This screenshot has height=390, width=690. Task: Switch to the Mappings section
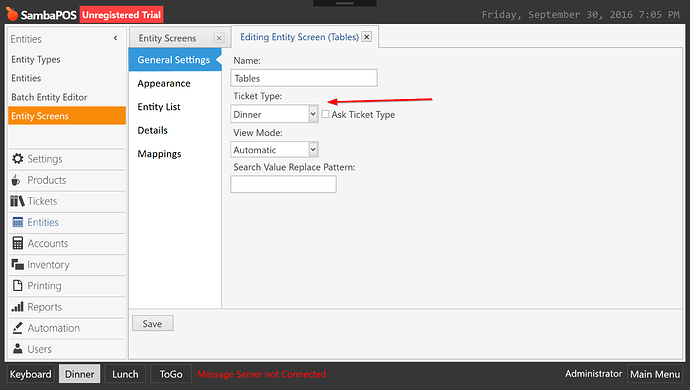click(159, 154)
